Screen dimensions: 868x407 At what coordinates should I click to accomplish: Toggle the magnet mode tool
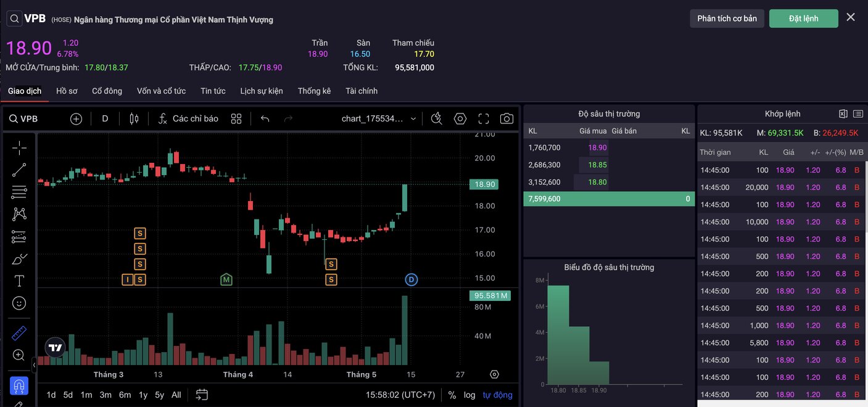tap(19, 386)
